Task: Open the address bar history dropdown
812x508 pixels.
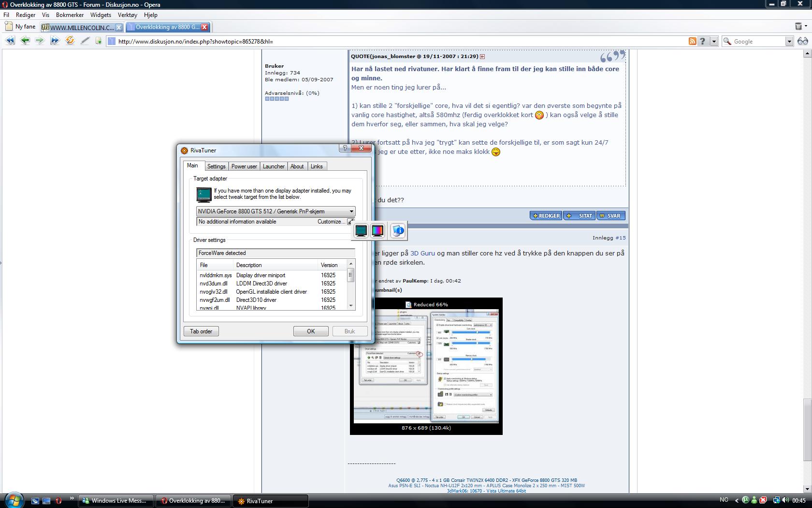Action: tap(714, 41)
